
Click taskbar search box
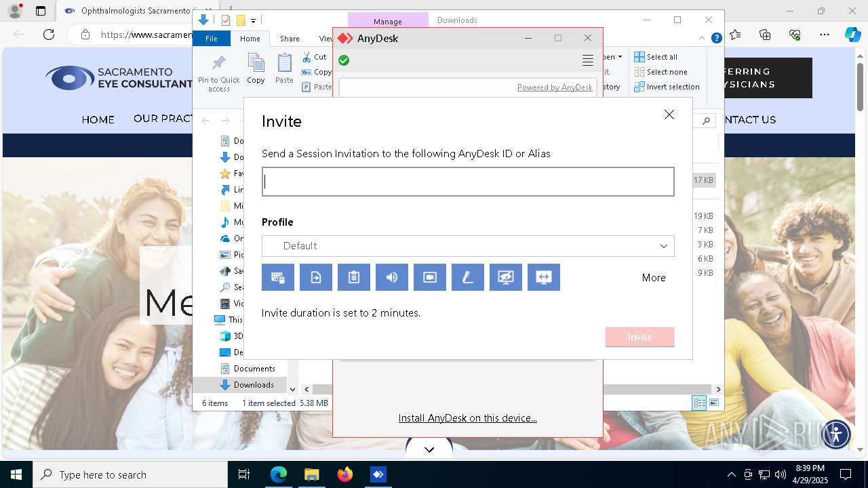point(130,474)
